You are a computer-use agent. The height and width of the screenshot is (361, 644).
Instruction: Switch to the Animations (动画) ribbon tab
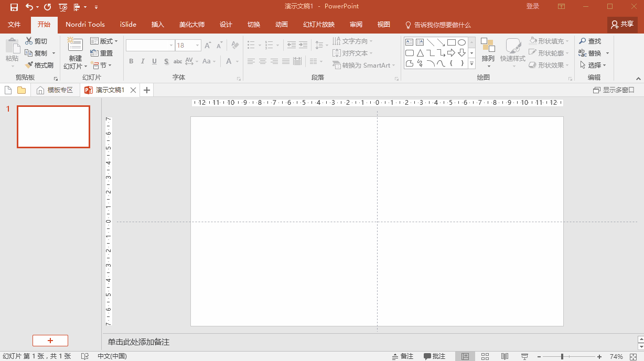(282, 25)
